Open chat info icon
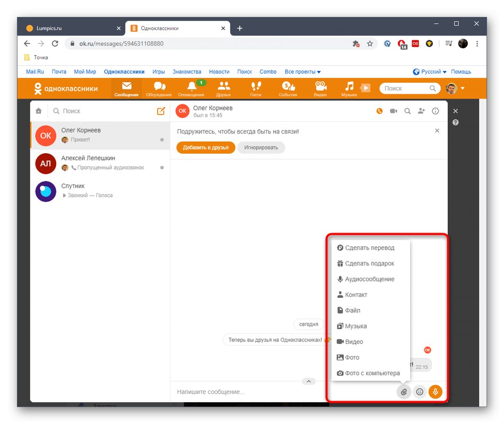The image size is (504, 424). [435, 111]
